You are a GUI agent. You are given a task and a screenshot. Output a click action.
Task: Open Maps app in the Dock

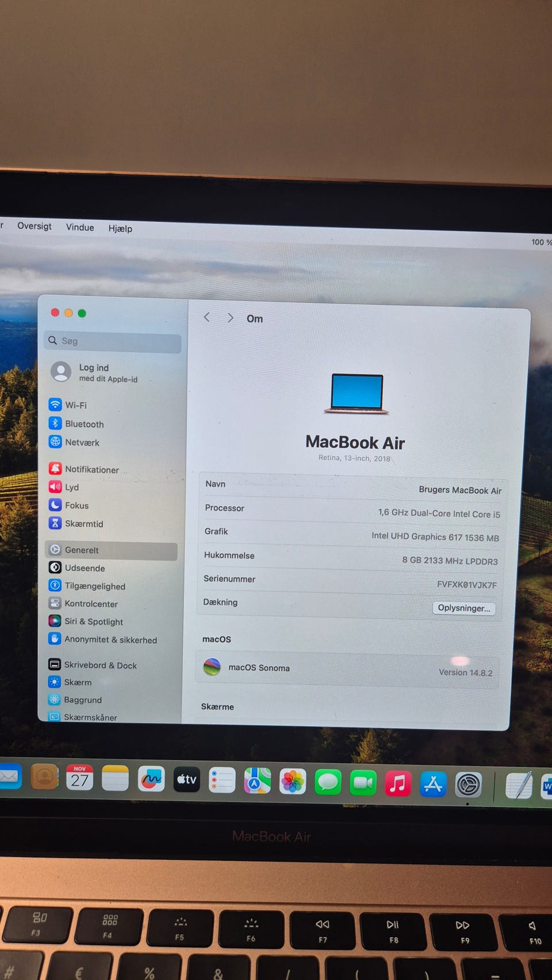click(x=257, y=781)
